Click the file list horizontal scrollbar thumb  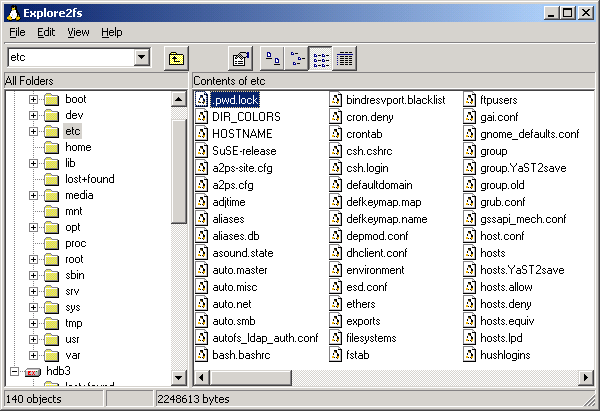[250, 378]
